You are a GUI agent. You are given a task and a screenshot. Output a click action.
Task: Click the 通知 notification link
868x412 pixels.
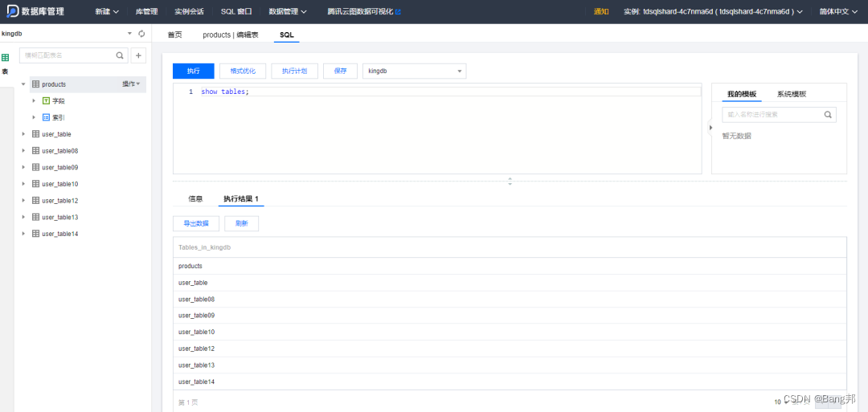(x=601, y=11)
